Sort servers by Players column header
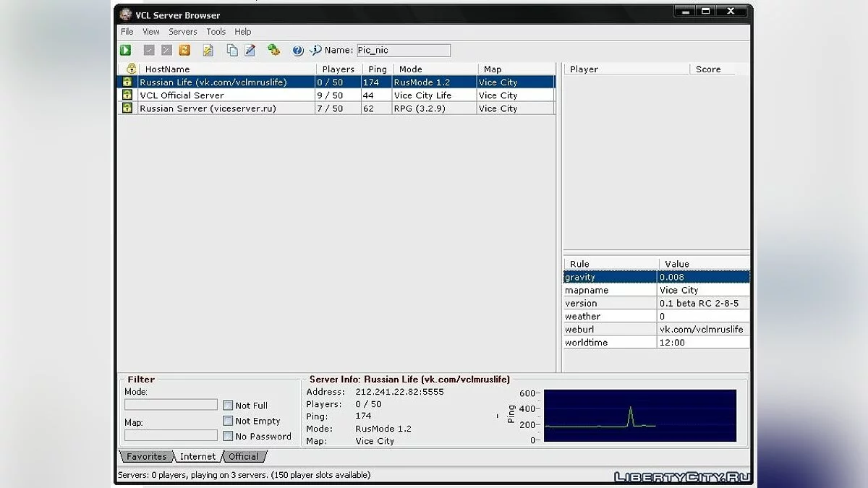 coord(338,69)
